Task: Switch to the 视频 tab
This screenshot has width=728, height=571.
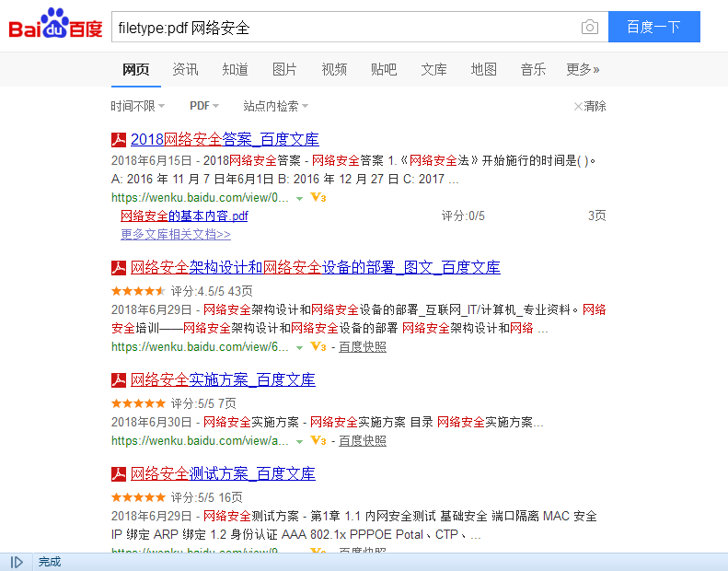Action: pyautogui.click(x=334, y=70)
